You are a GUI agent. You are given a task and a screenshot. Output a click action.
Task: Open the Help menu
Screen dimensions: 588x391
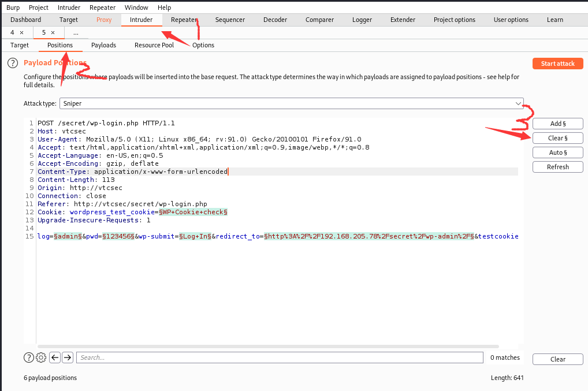(164, 8)
